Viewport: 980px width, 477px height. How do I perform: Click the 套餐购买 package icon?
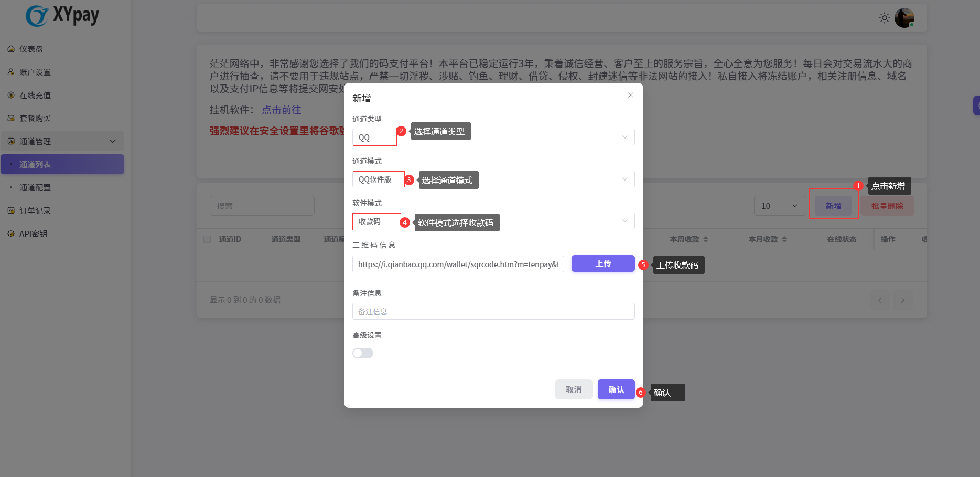pyautogui.click(x=11, y=119)
